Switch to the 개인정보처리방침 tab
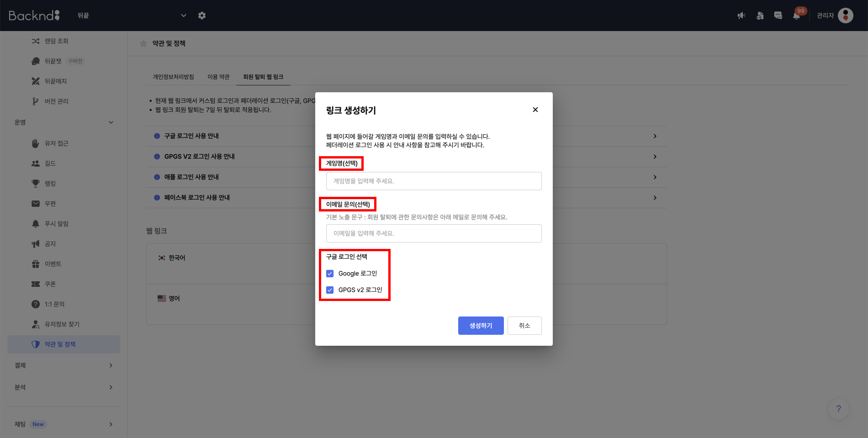 [x=173, y=77]
